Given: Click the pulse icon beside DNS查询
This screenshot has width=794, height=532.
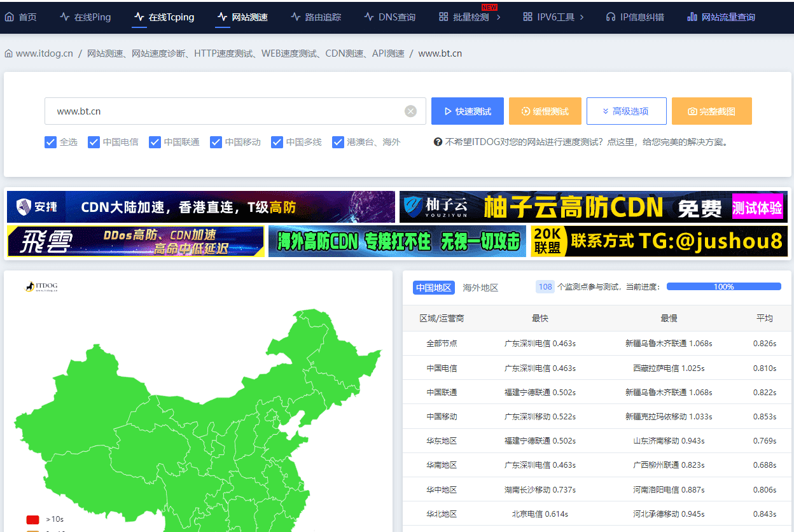Looking at the screenshot, I should click(368, 17).
